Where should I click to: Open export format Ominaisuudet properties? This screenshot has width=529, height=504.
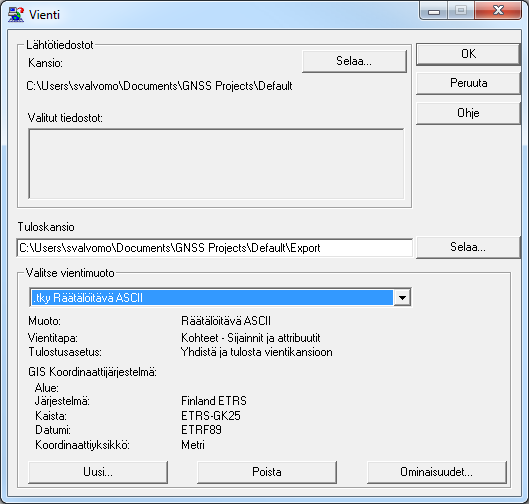point(437,472)
